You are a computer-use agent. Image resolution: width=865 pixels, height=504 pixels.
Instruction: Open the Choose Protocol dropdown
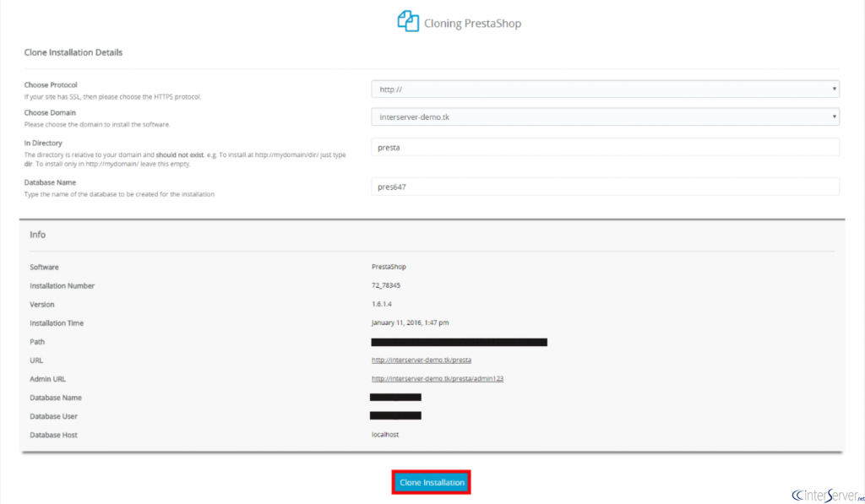coord(605,89)
